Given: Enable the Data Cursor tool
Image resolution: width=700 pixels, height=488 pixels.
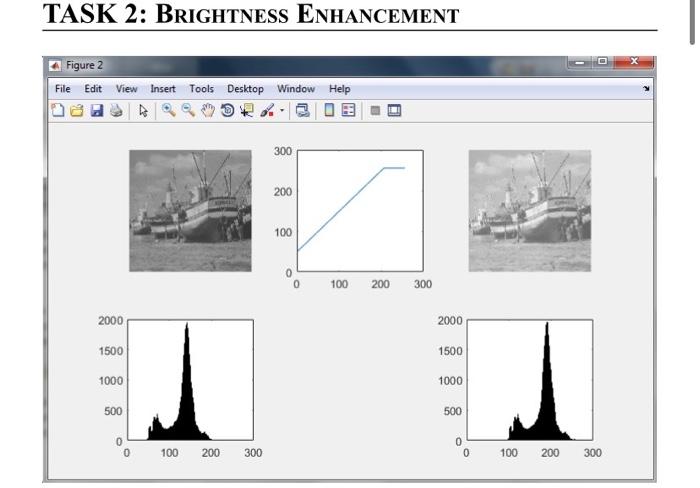Looking at the screenshot, I should tap(247, 110).
